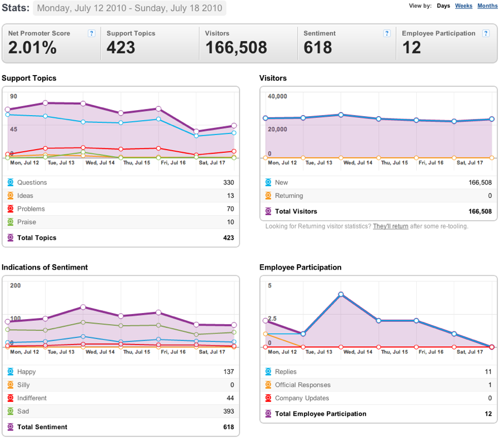Toggle the Praise series legend icon
The image size is (504, 447).
click(x=11, y=222)
